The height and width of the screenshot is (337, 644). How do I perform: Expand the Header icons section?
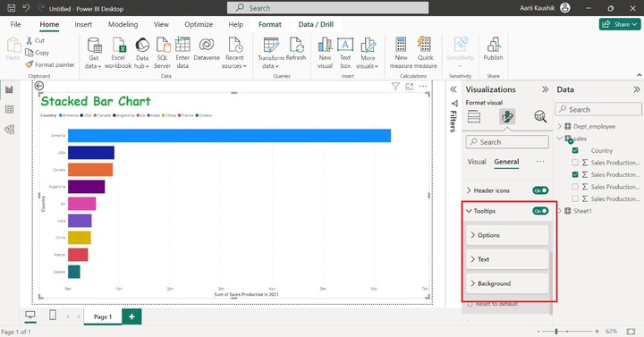469,190
